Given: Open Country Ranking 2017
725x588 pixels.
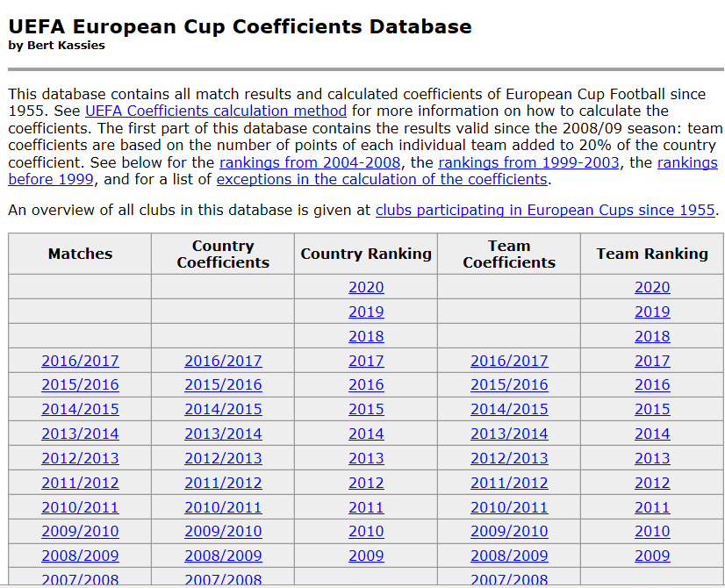Looking at the screenshot, I should [x=366, y=361].
